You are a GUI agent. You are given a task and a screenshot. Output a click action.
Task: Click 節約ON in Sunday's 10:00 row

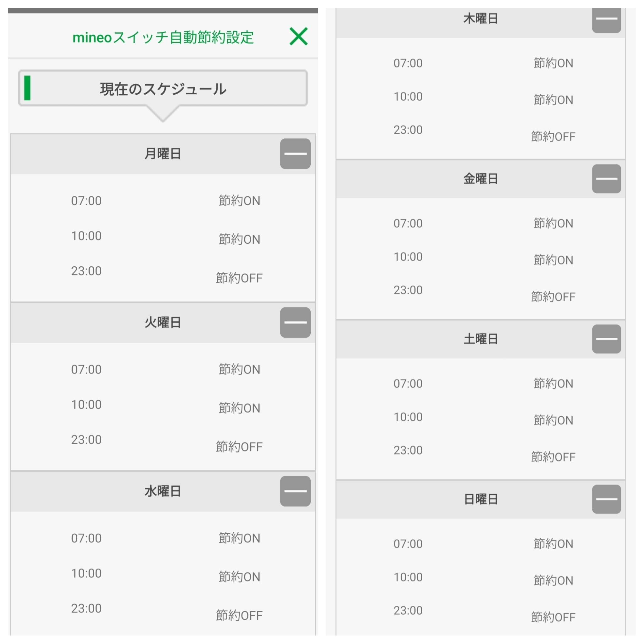[553, 580]
